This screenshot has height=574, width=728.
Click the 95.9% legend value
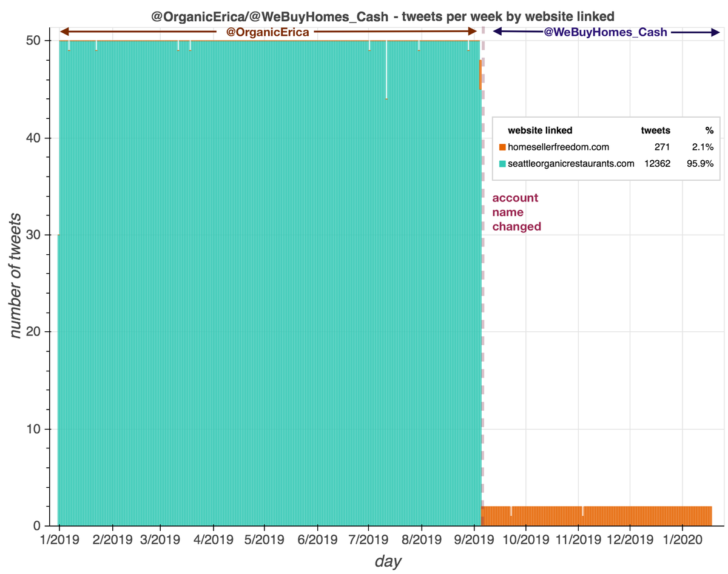[700, 164]
